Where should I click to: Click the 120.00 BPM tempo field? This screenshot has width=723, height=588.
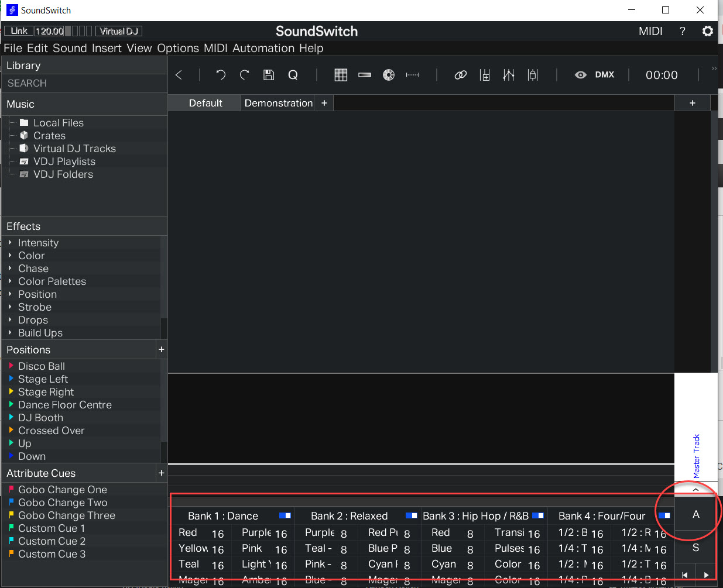[x=50, y=31]
